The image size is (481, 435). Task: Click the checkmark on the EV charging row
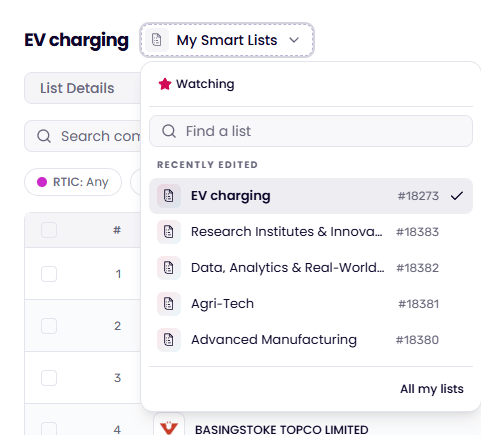[457, 196]
